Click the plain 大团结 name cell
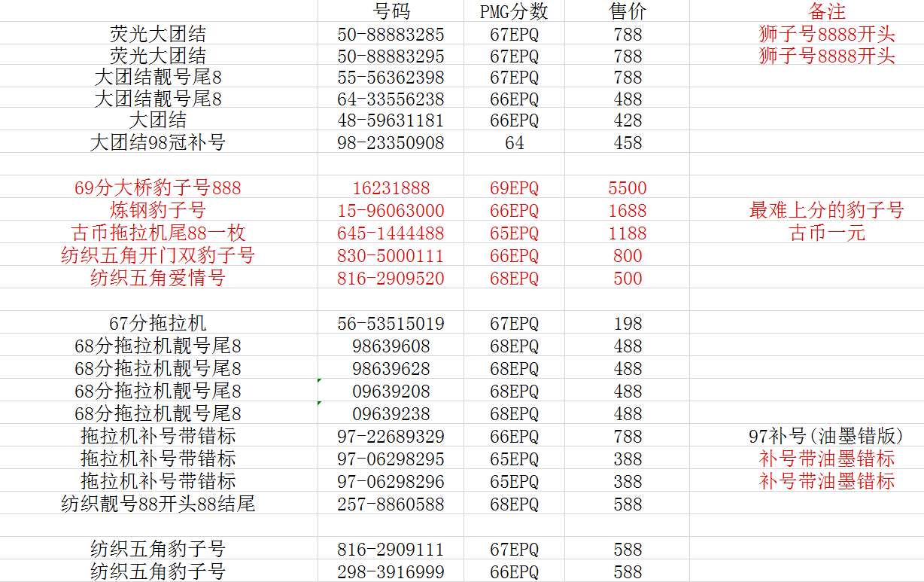924x582 pixels. (158, 120)
